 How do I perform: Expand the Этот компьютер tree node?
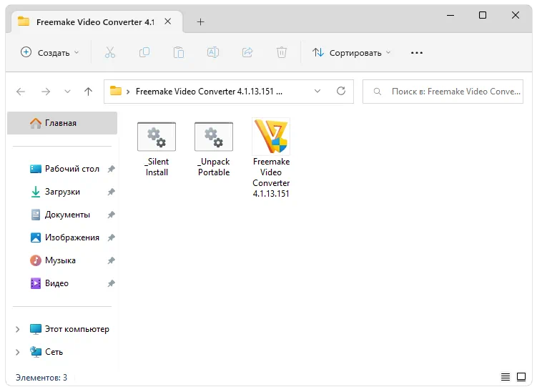click(17, 329)
